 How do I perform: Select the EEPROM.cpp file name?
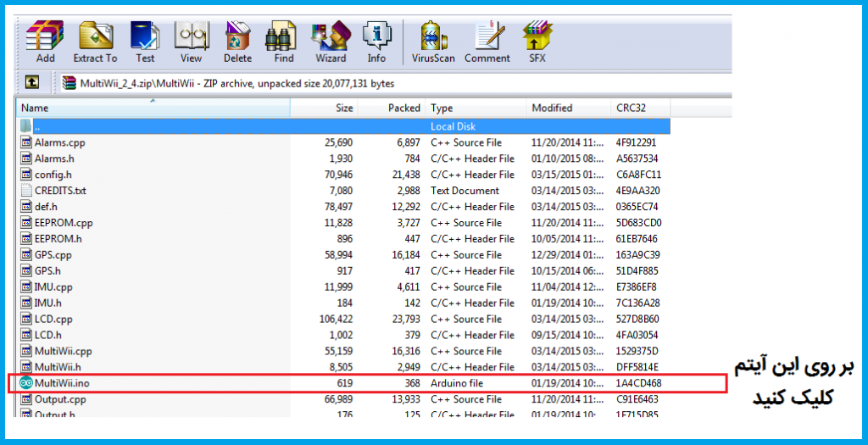click(64, 222)
